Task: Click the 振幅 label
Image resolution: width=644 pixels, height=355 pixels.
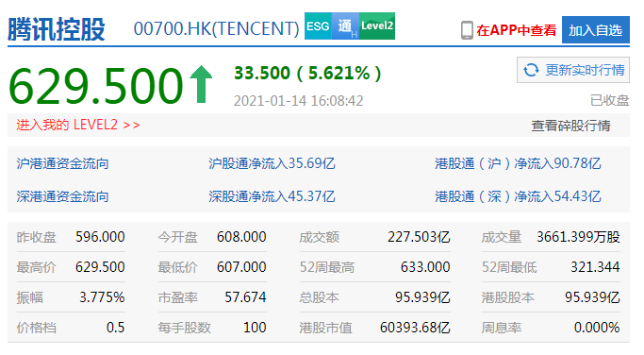Action: pyautogui.click(x=29, y=297)
